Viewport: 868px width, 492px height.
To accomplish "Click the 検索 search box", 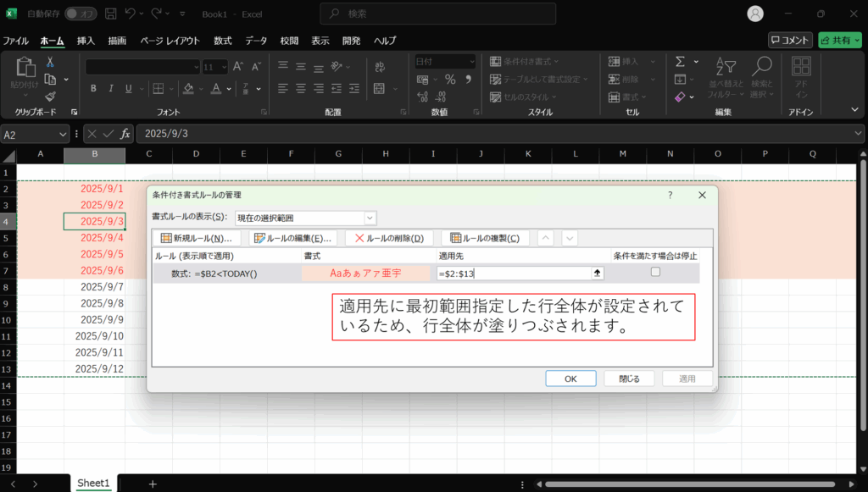I will 438,14.
